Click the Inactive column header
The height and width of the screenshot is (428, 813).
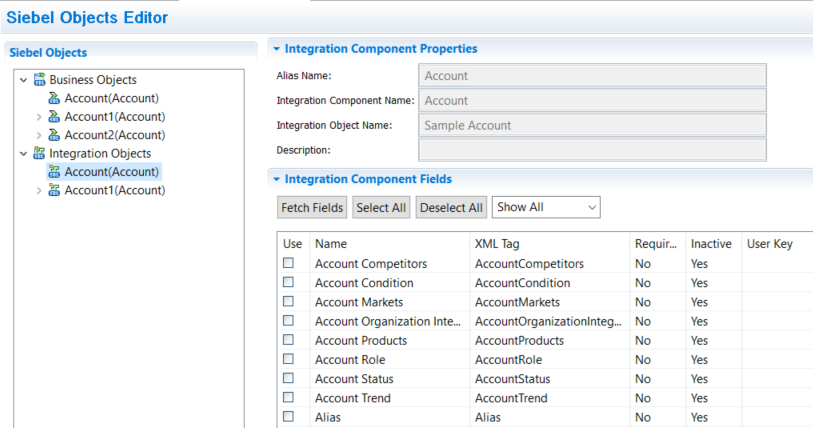click(711, 244)
